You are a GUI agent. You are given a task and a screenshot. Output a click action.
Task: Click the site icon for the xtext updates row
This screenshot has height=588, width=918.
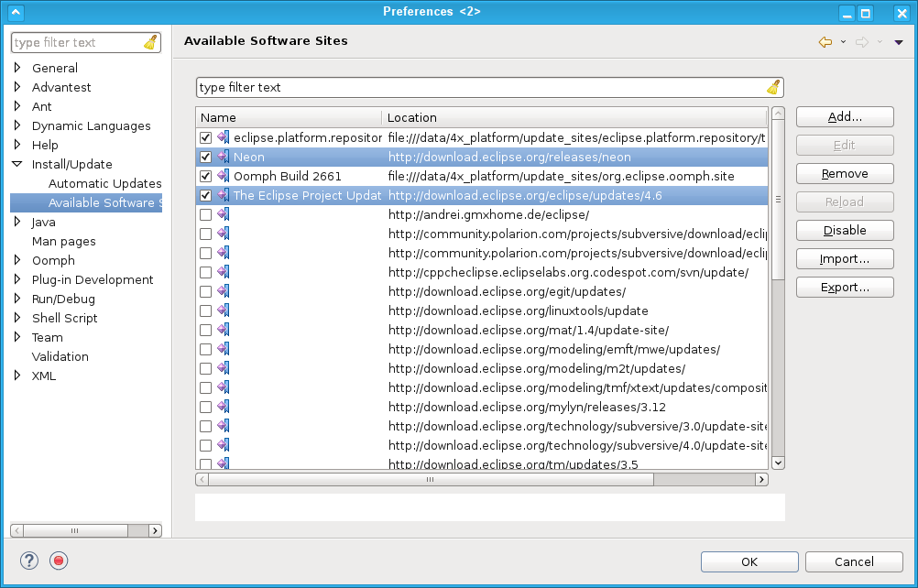coord(223,387)
